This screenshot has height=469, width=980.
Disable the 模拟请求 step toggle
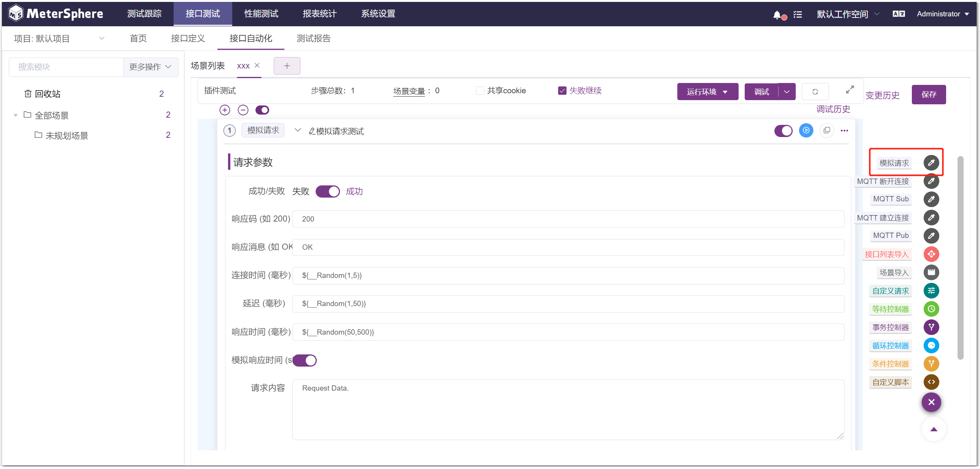coord(784,131)
